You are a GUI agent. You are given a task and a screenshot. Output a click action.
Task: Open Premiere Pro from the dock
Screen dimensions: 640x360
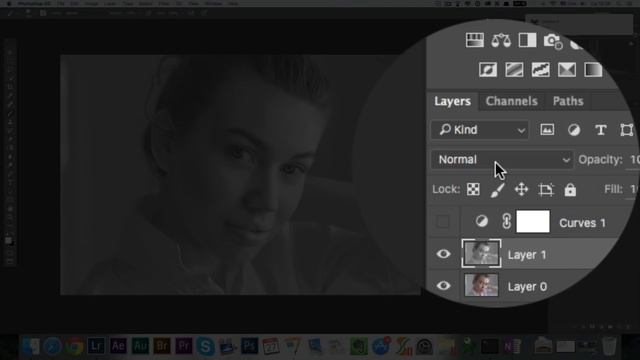pos(184,346)
